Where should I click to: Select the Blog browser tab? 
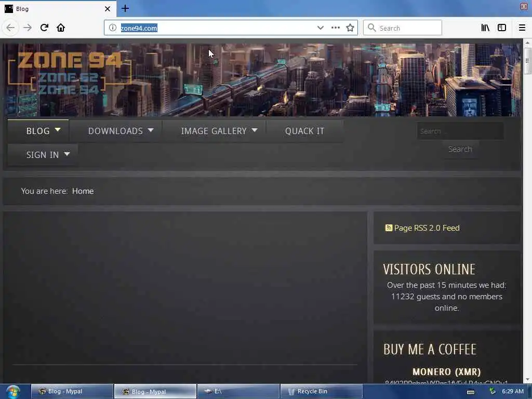(x=58, y=9)
